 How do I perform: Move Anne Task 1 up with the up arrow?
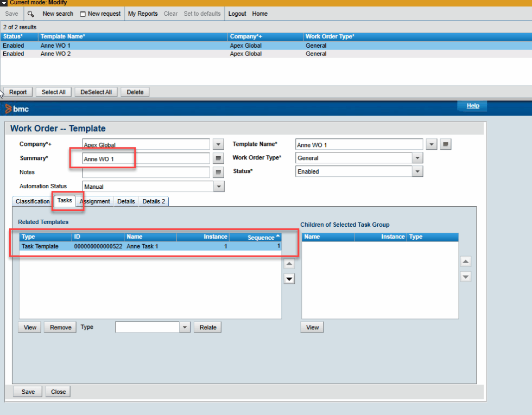[289, 264]
